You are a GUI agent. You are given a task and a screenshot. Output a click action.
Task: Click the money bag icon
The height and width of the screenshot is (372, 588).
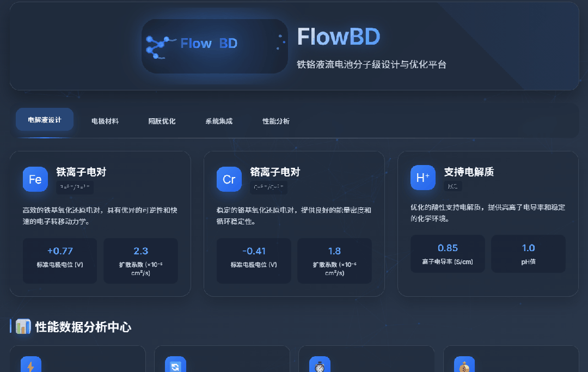pos(464,365)
